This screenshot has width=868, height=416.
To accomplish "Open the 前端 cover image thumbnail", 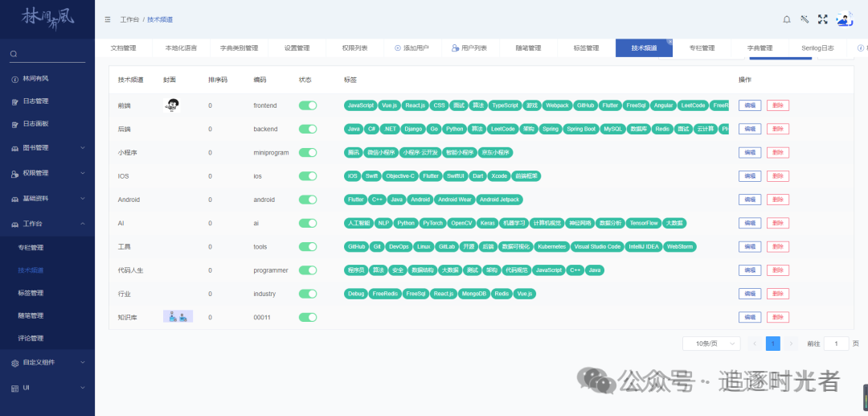I will point(172,105).
